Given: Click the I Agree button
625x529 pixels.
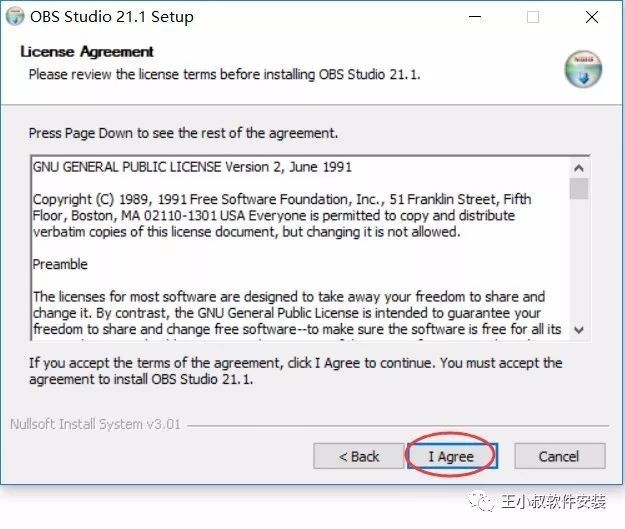Looking at the screenshot, I should [452, 456].
